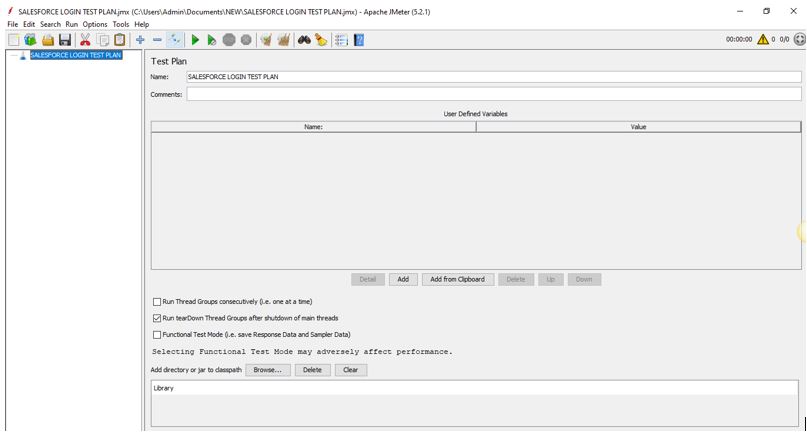This screenshot has width=807, height=432.
Task: Start the test with green play icon
Action: pos(195,40)
